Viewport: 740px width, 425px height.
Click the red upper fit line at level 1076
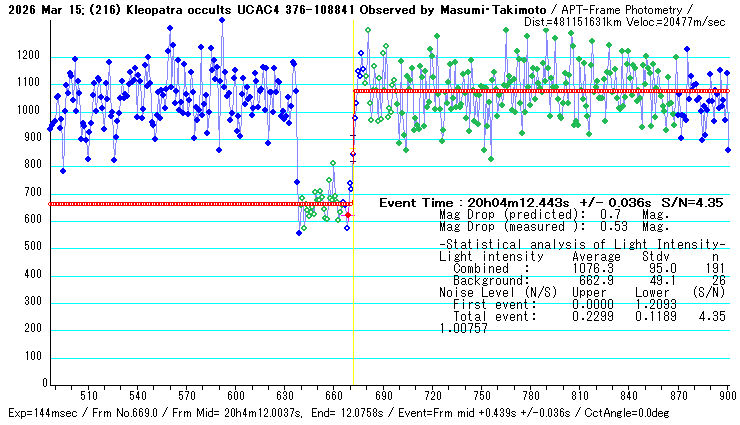coord(540,91)
